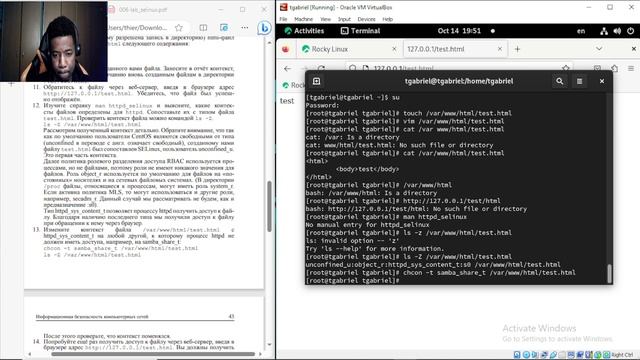Screen dimensions: 640x360
Task: Open the Terminal app menu in top bar
Action: (360, 31)
